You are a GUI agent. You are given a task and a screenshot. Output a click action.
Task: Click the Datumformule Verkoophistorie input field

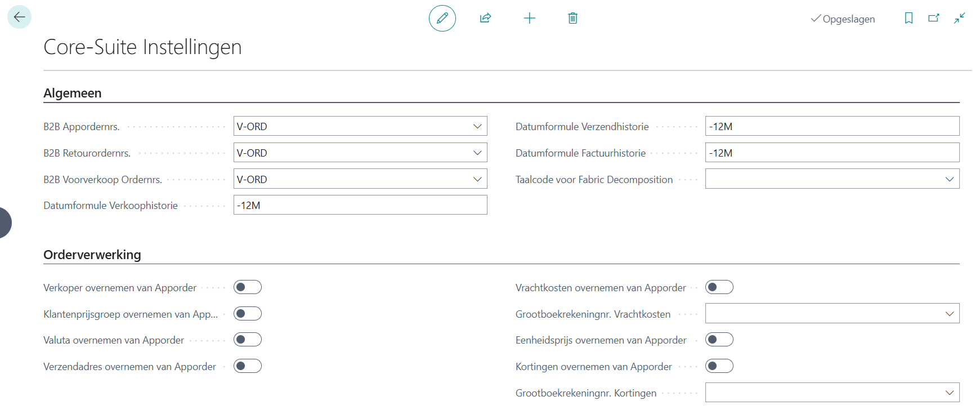click(360, 205)
